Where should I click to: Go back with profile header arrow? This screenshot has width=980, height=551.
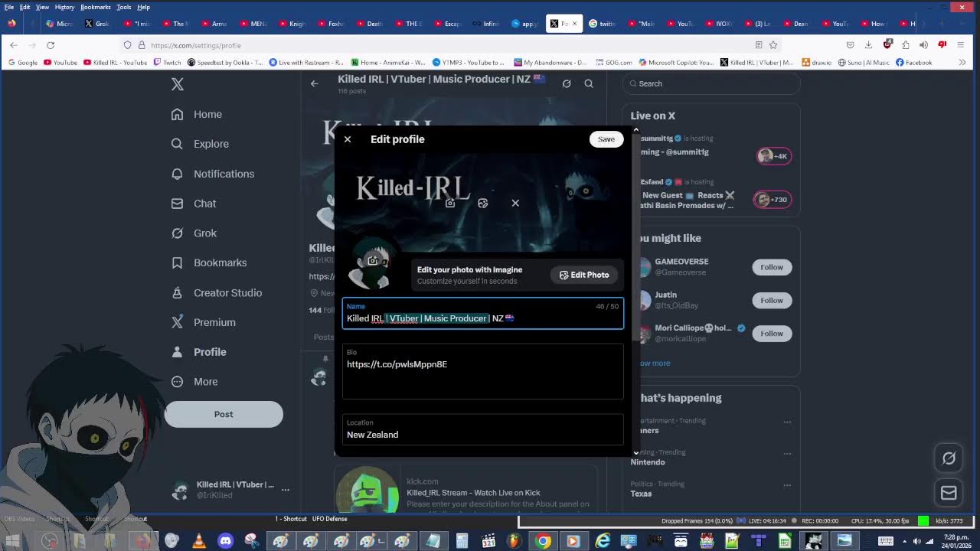[x=315, y=83]
